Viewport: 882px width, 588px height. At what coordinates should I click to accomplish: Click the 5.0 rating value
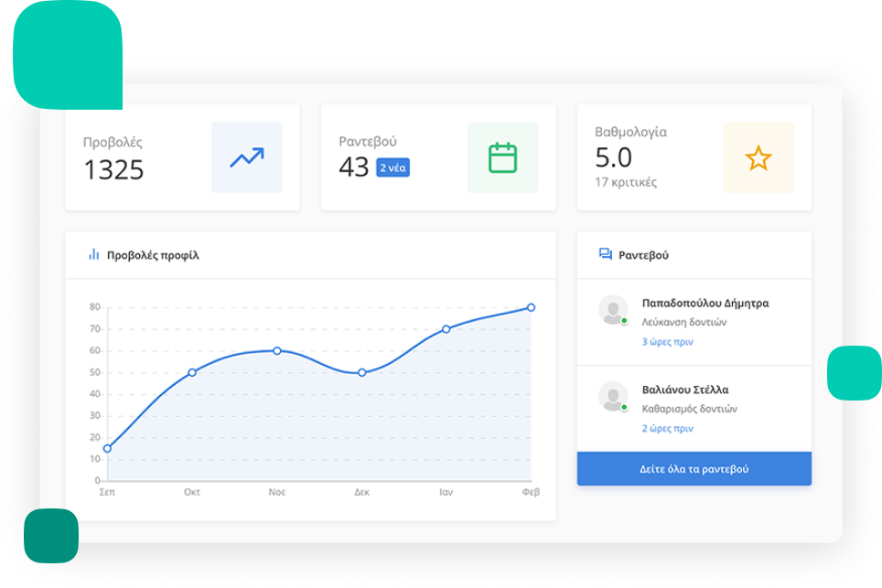click(x=614, y=157)
